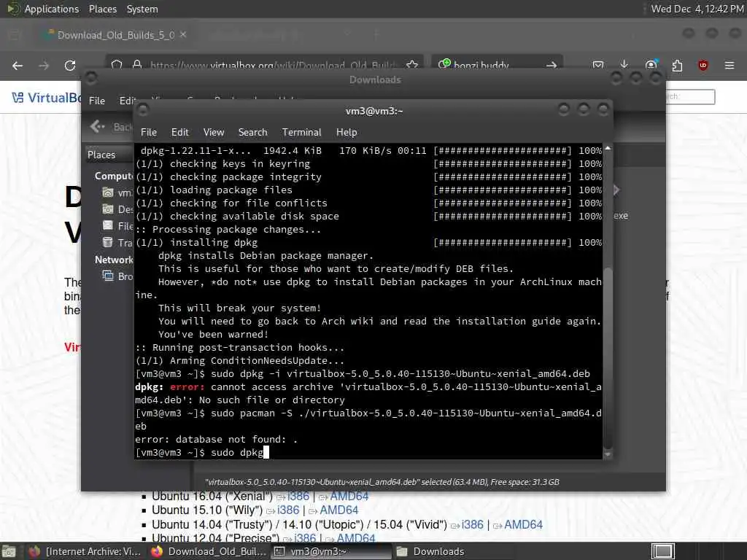Open Search menu in the terminal
This screenshot has height=560, width=747.
[x=252, y=133]
